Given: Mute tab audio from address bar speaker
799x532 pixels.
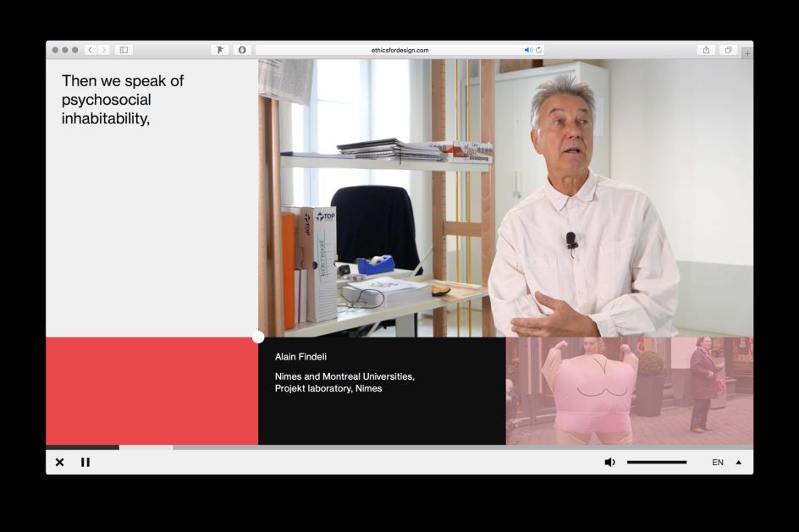Looking at the screenshot, I should [x=528, y=50].
